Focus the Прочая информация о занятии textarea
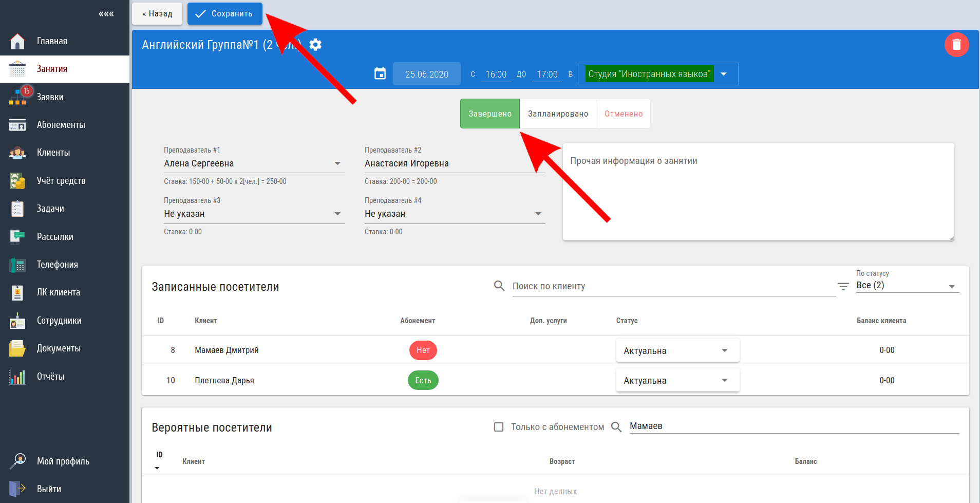The width and height of the screenshot is (980, 503). tap(759, 192)
